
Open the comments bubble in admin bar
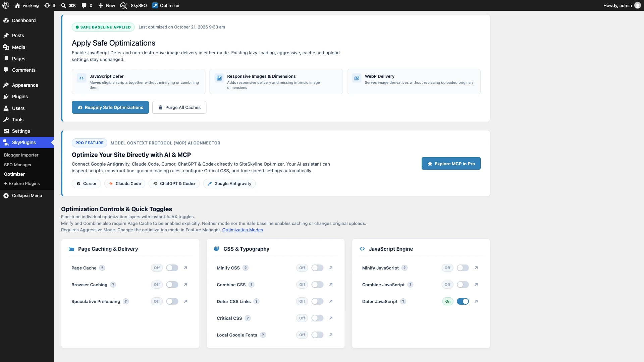coord(87,5)
